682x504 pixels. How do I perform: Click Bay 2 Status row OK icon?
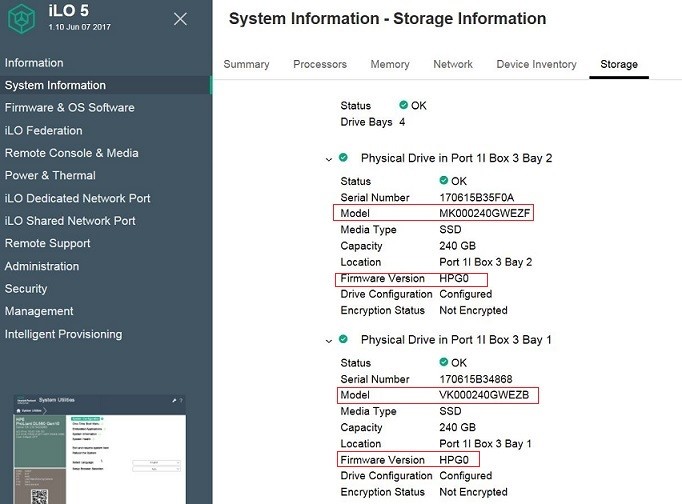point(444,180)
